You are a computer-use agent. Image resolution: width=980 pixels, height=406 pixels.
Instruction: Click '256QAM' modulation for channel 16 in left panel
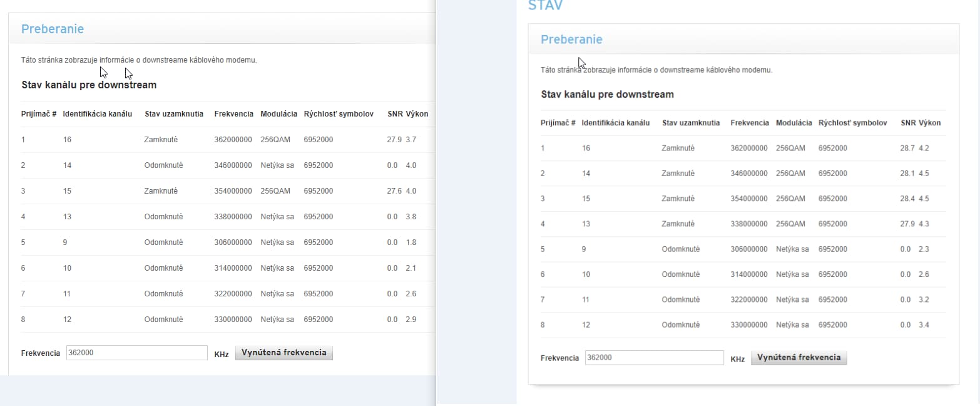pos(275,140)
